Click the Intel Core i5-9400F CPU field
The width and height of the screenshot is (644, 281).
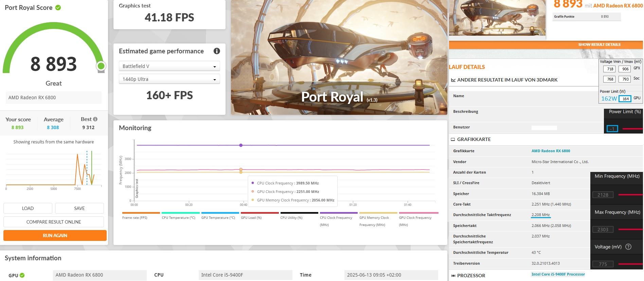245,275
